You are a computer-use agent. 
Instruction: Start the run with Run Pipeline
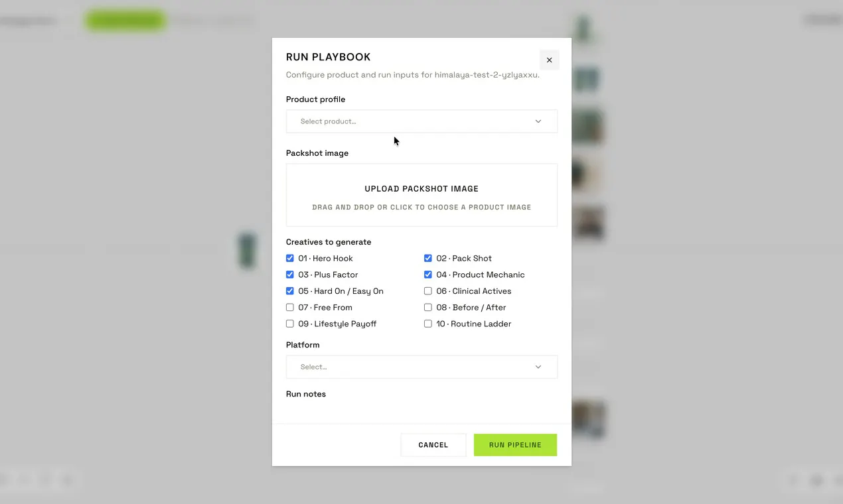515,445
